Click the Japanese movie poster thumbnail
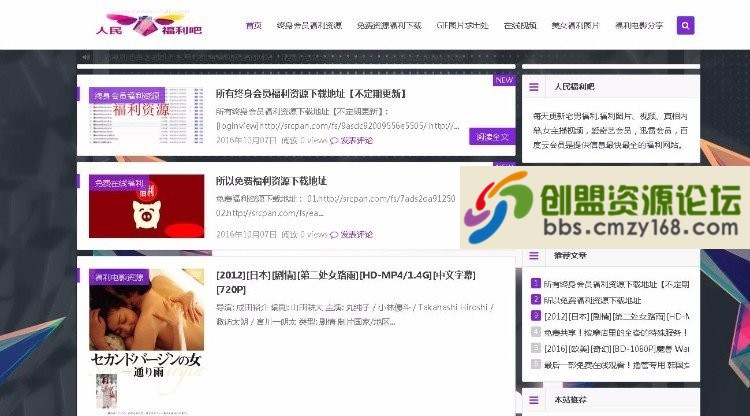The height and width of the screenshot is (416, 750). coord(146,341)
